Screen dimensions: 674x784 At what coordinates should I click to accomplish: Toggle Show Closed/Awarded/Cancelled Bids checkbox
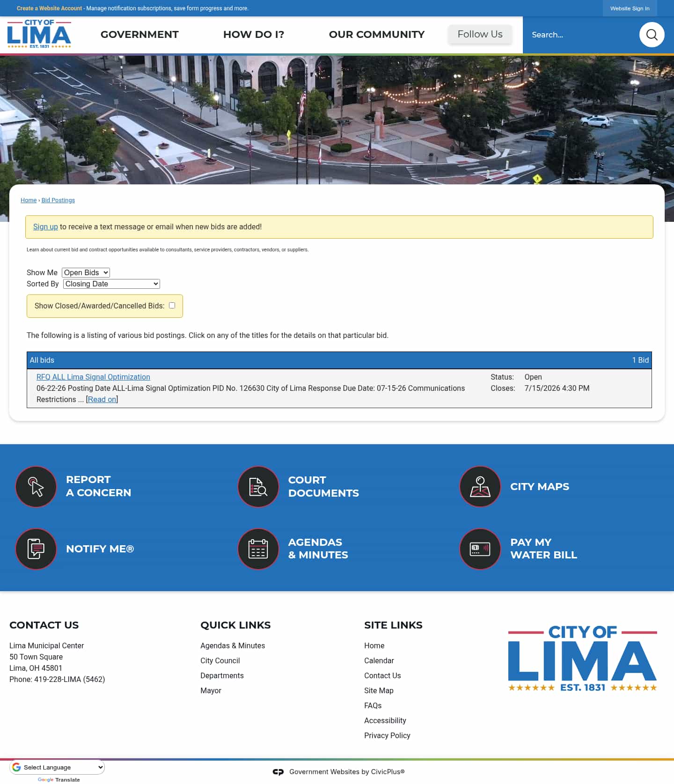172,305
